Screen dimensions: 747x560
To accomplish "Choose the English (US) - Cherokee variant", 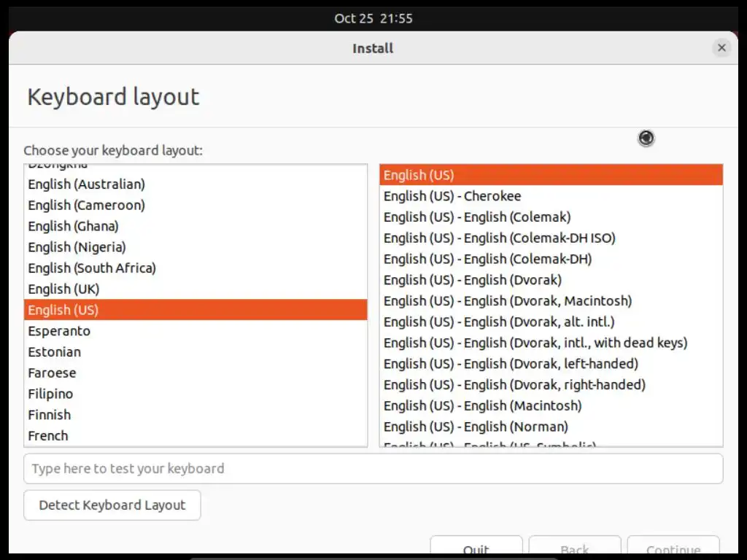I will (x=551, y=195).
